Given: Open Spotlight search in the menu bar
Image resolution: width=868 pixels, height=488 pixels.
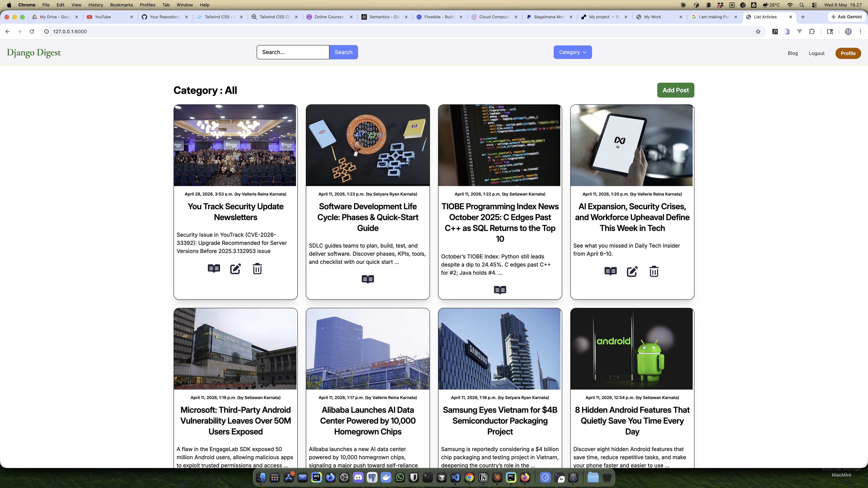Looking at the screenshot, I should (802, 5).
